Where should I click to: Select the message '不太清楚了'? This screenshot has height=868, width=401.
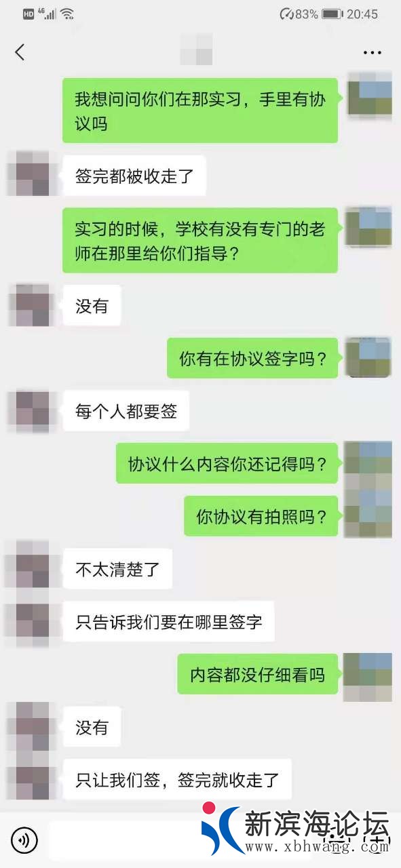click(117, 568)
